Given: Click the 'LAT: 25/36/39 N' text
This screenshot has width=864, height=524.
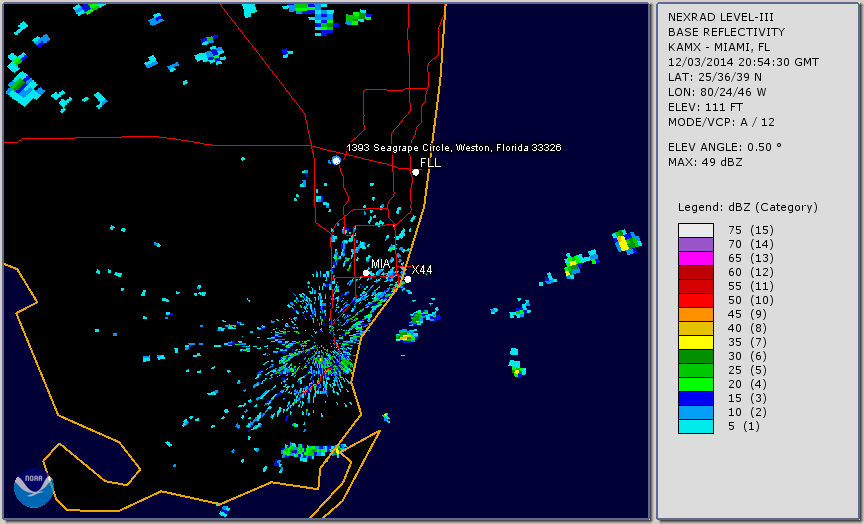Looking at the screenshot, I should pyautogui.click(x=715, y=77).
